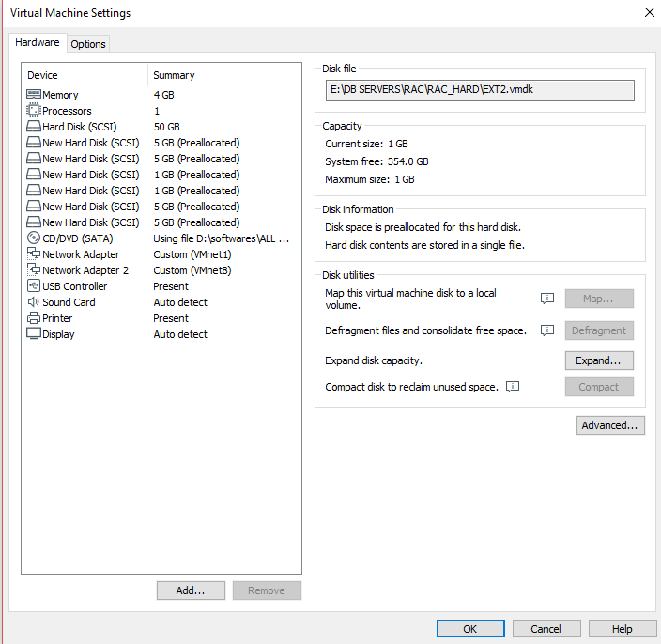This screenshot has height=644, width=661.
Task: Select the Network Adapter (VMnet1) icon
Action: tap(34, 253)
